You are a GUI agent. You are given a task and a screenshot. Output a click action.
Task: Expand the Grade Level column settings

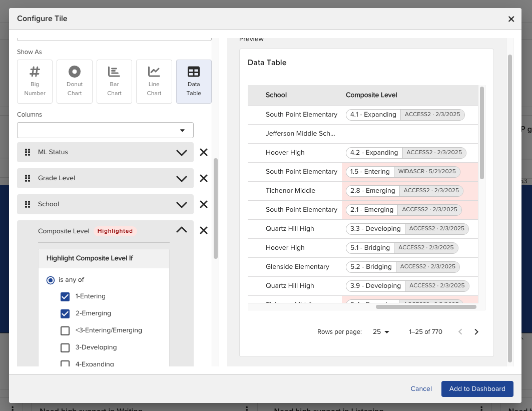182,179
